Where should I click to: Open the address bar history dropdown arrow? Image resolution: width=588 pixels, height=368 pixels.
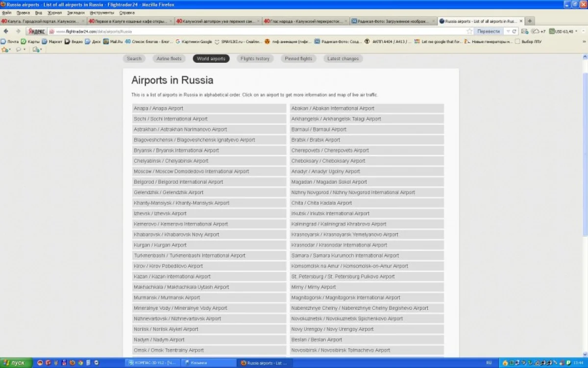(x=508, y=31)
